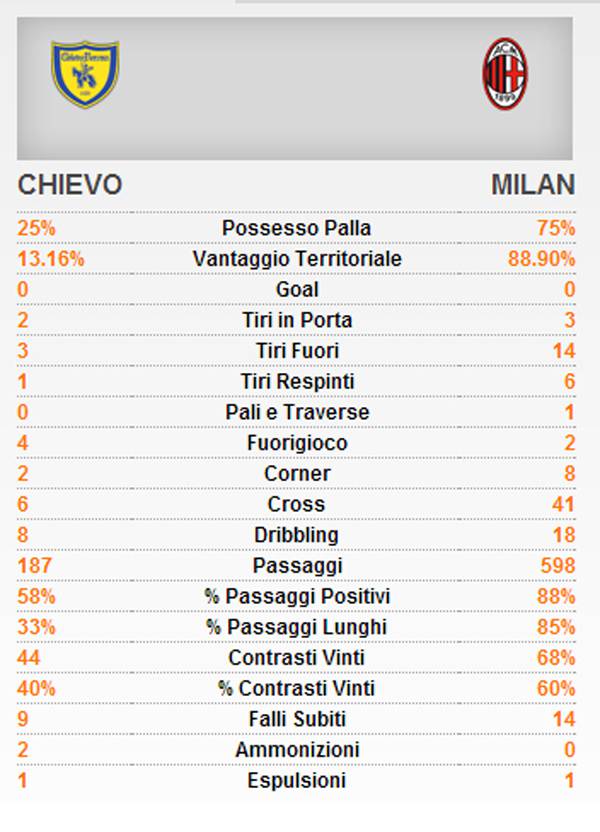This screenshot has height=832, width=600.
Task: Select the CHIEVO team name heading
Action: [70, 185]
